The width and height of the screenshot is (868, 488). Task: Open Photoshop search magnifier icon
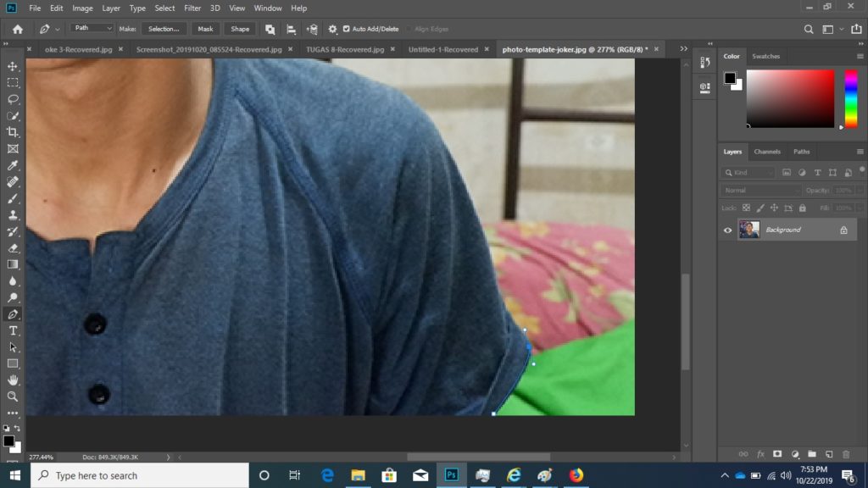(809, 30)
